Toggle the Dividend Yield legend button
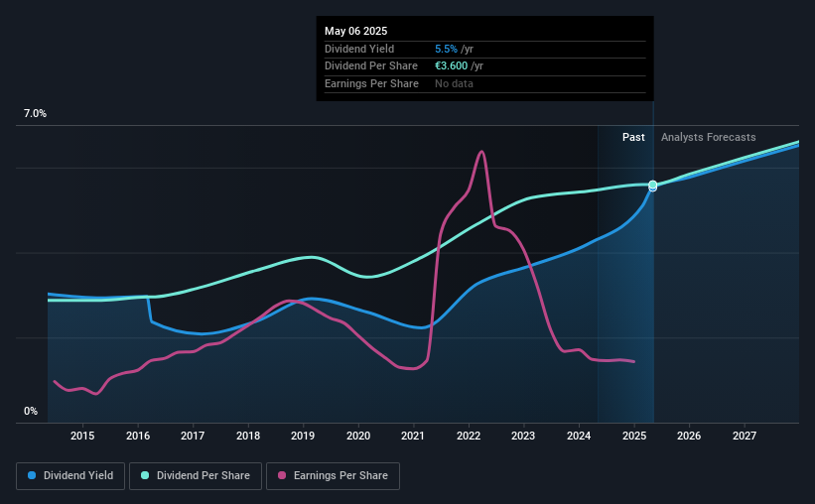 tap(70, 476)
